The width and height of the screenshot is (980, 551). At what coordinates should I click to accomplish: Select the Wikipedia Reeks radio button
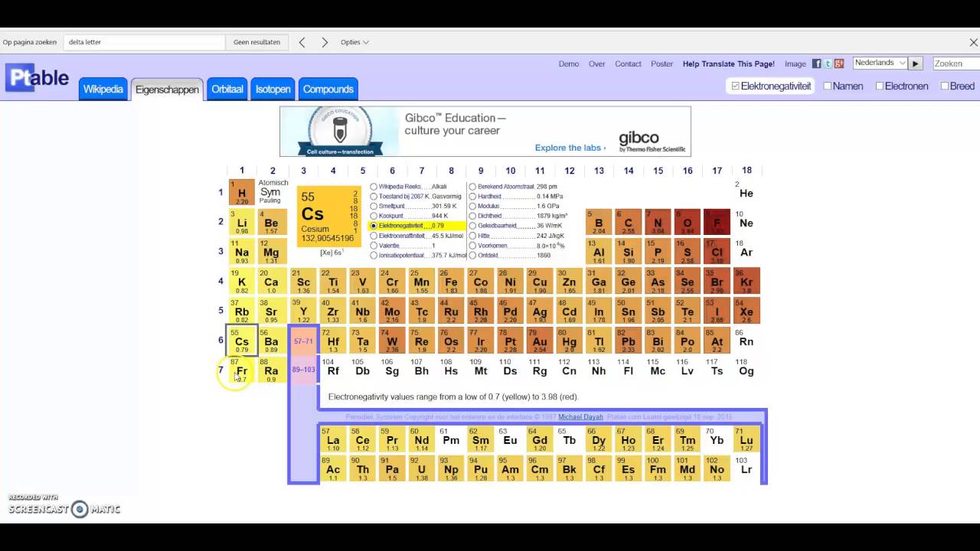point(374,187)
